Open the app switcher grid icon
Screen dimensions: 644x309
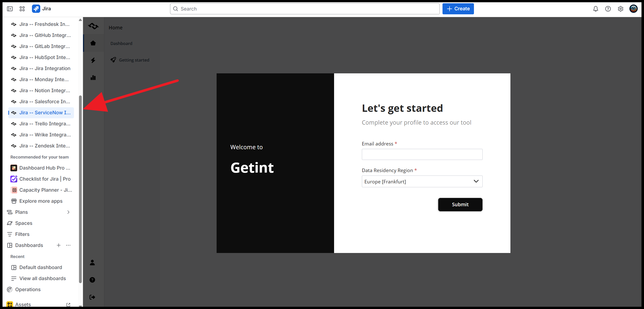point(22,9)
